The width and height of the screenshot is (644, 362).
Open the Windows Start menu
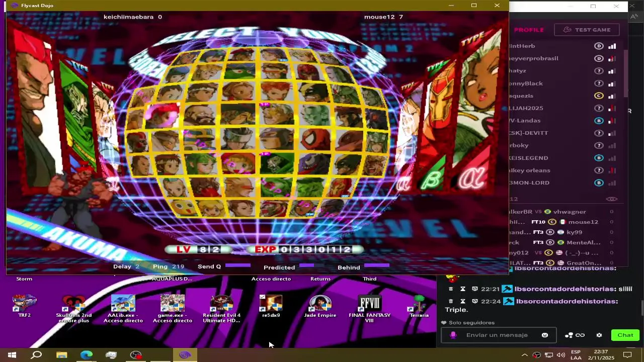click(x=12, y=355)
